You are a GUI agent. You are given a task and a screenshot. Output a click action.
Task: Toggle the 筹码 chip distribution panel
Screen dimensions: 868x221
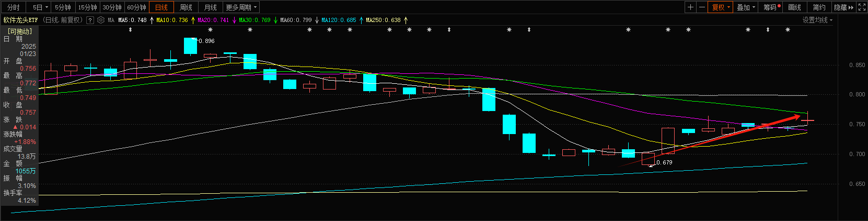(771, 7)
